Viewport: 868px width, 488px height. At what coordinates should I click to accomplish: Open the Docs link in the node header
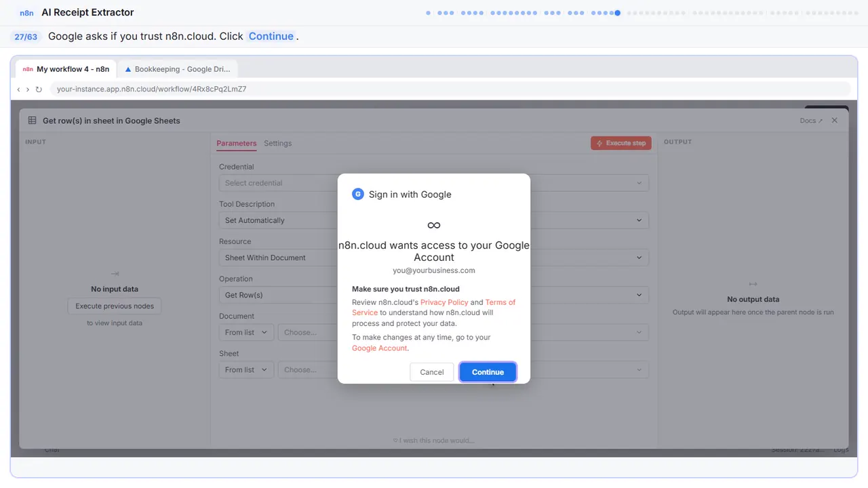[x=811, y=121]
